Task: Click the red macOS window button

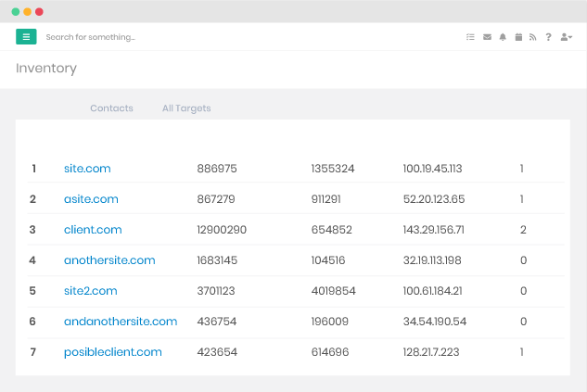Action: 39,12
